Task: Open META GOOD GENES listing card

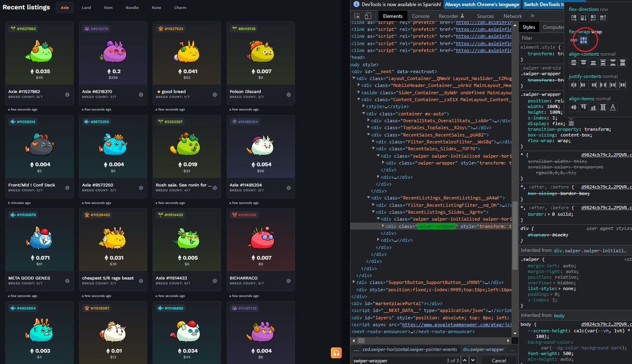Action: coord(39,250)
